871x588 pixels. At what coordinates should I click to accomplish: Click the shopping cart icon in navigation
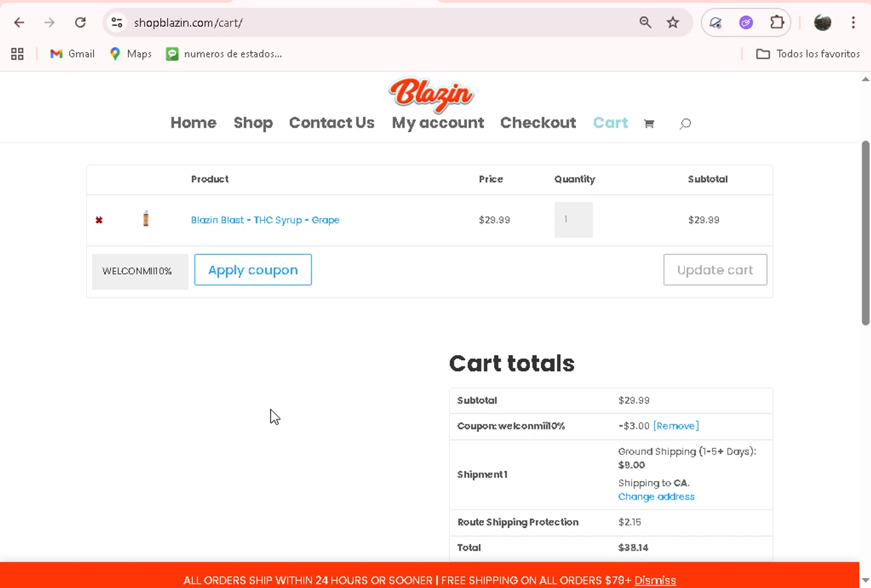coord(649,124)
